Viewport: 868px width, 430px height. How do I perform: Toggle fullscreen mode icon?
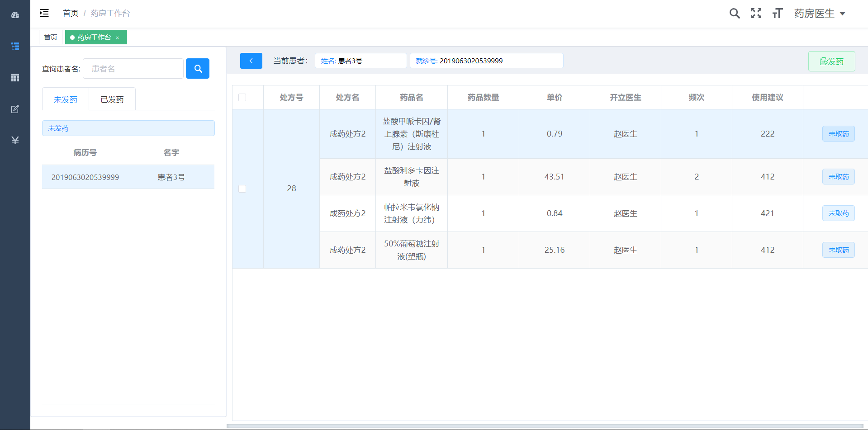tap(756, 14)
